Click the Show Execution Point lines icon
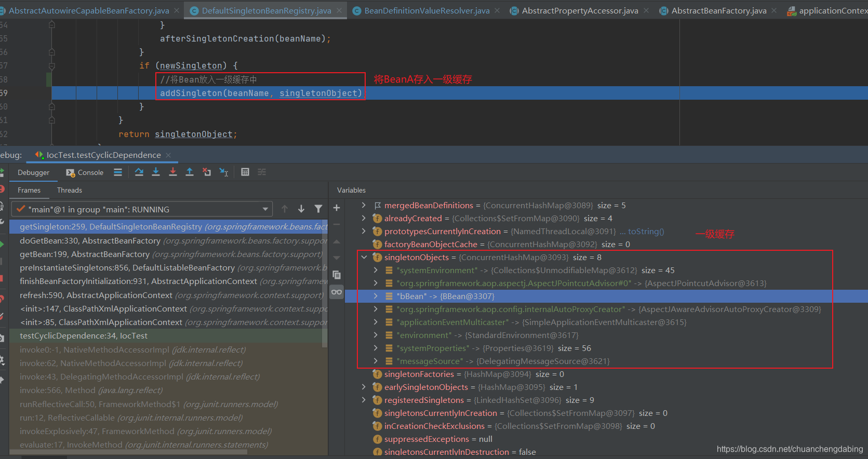868x459 pixels. 118,172
